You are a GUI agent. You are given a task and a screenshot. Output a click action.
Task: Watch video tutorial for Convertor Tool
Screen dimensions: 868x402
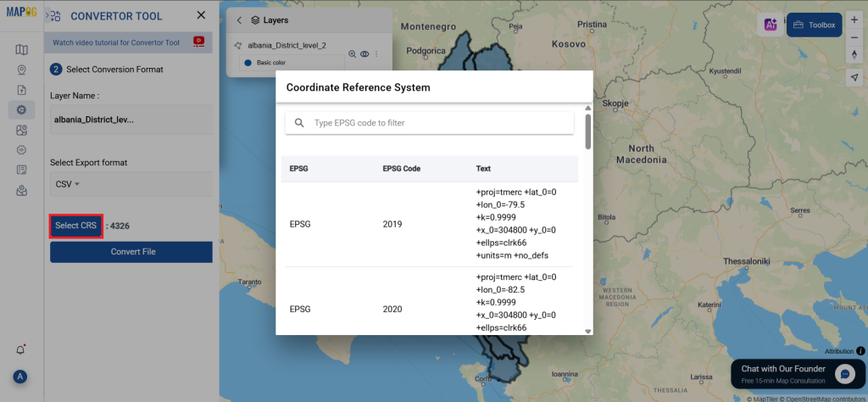pos(115,42)
